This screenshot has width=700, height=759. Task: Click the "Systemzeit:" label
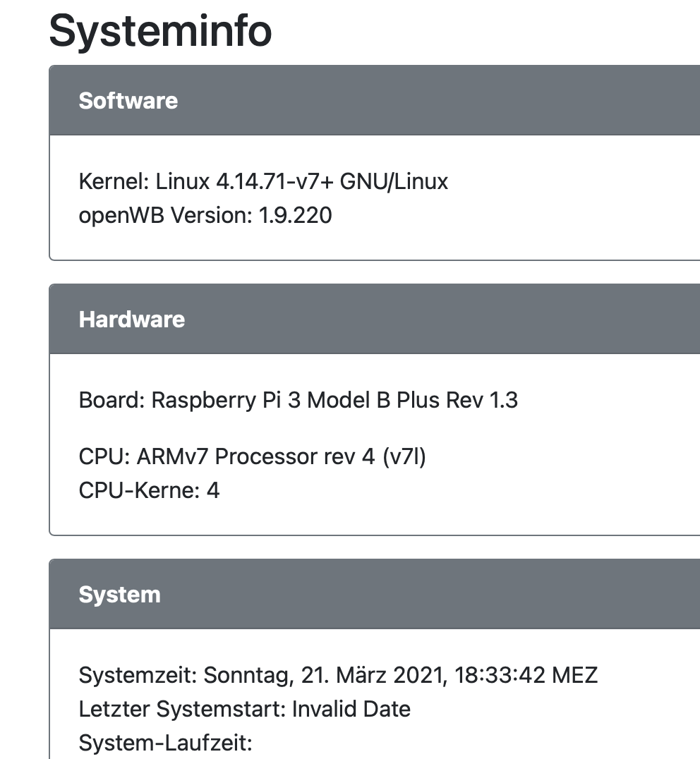tap(138, 676)
